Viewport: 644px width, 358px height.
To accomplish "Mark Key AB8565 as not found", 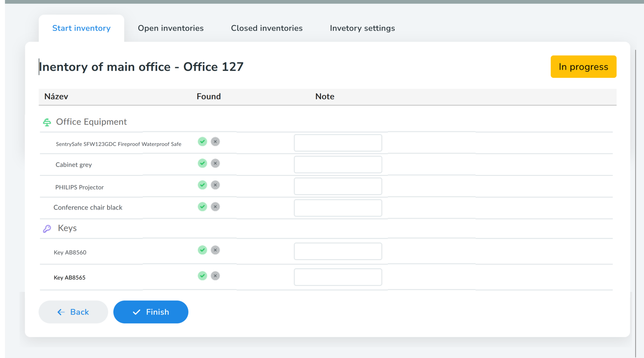I will coord(215,276).
